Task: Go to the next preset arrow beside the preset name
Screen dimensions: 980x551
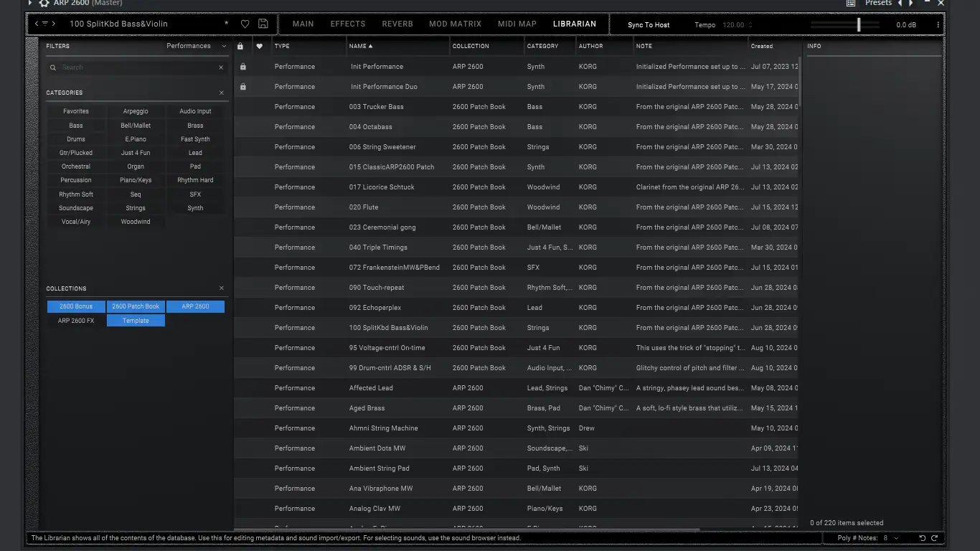Action: (x=53, y=24)
